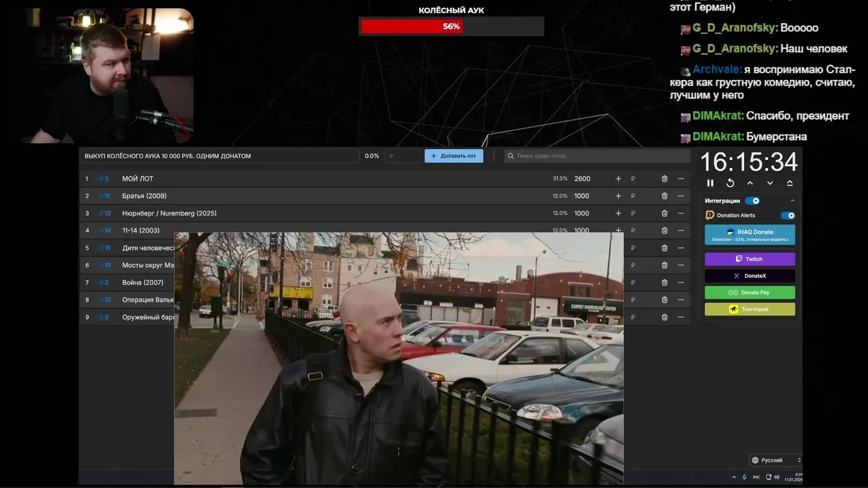The image size is (868, 488).
Task: Click the ruble field on row 5
Action: [x=641, y=248]
